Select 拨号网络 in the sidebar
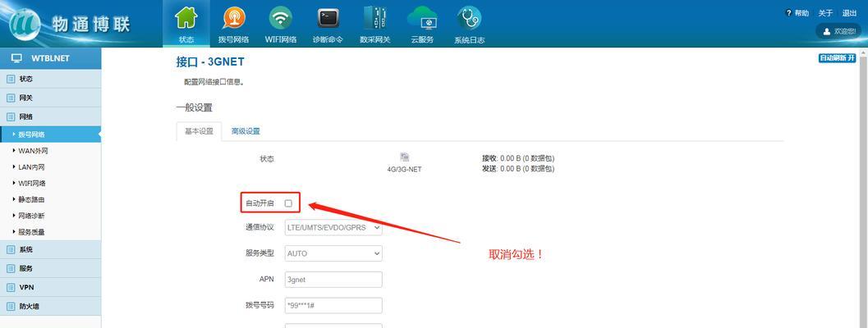Screen dimensions: 868x328 coord(50,134)
